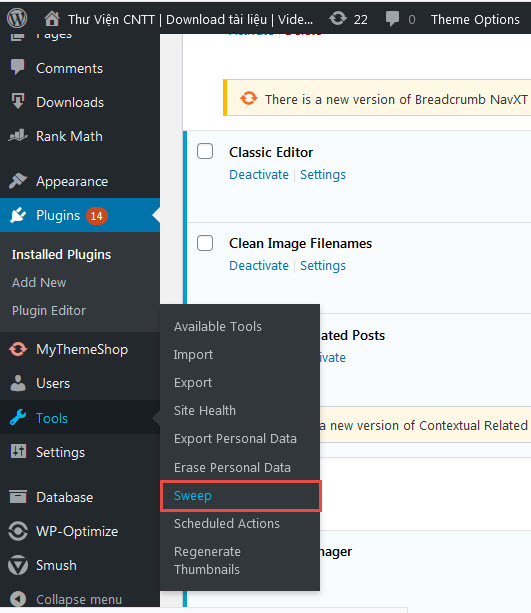The width and height of the screenshot is (531, 613).
Task: Click the red 14 plugin updates badge
Action: click(97, 215)
